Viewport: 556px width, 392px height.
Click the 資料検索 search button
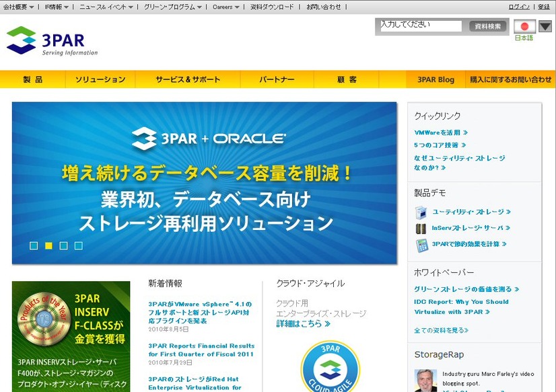[x=487, y=26]
